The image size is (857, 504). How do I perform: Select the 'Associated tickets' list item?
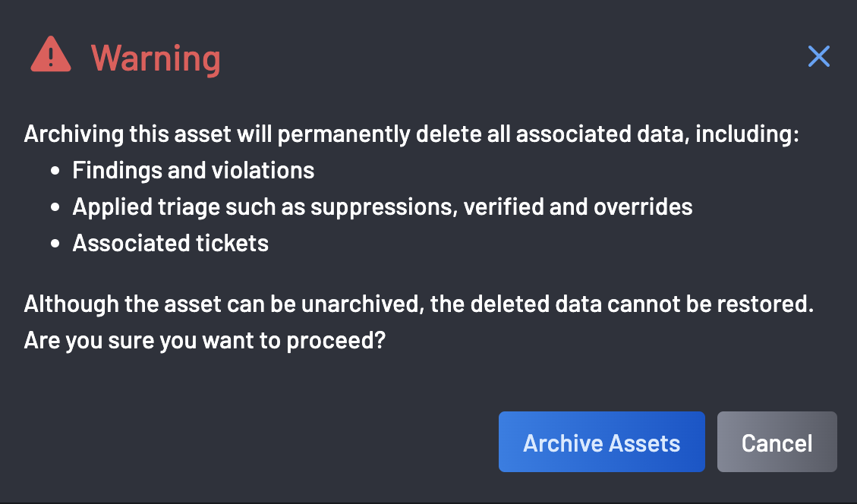tap(171, 243)
